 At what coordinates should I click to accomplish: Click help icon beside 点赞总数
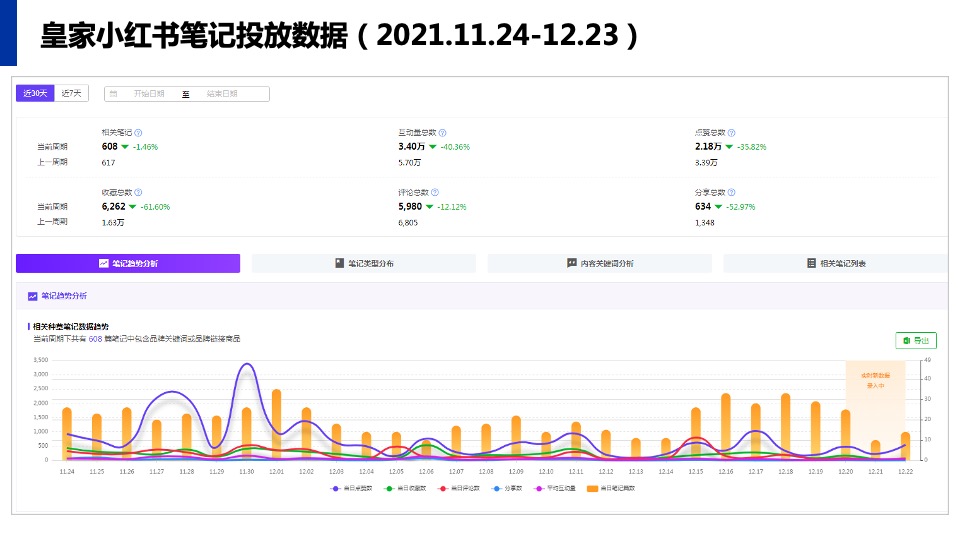[x=732, y=132]
